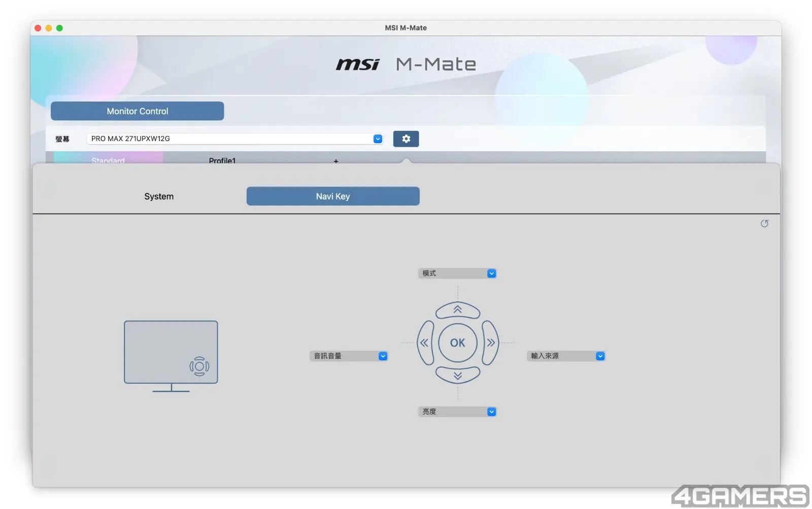Click the round OK center button
The image size is (812, 509).
click(458, 343)
